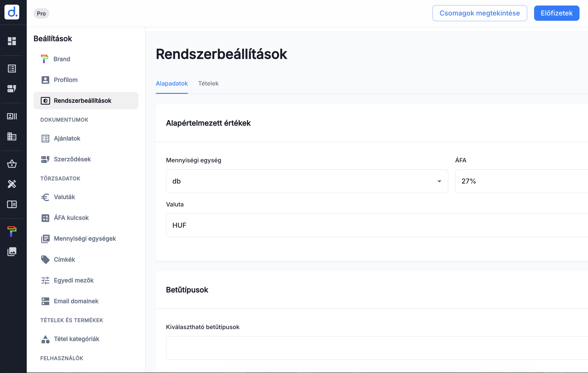Open the dashboard icon in the dark sidebar

coord(12,41)
